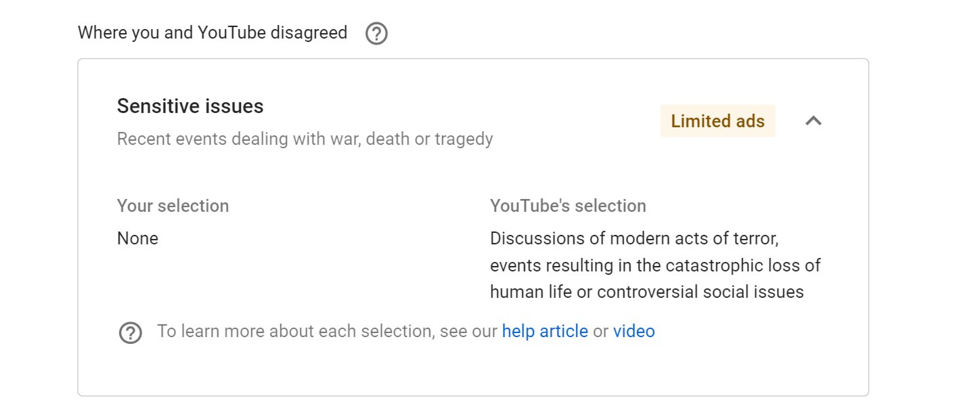Viewport: 980px width, 415px height.
Task: Click the 'Where you and YouTube disagreed' title
Action: [213, 32]
